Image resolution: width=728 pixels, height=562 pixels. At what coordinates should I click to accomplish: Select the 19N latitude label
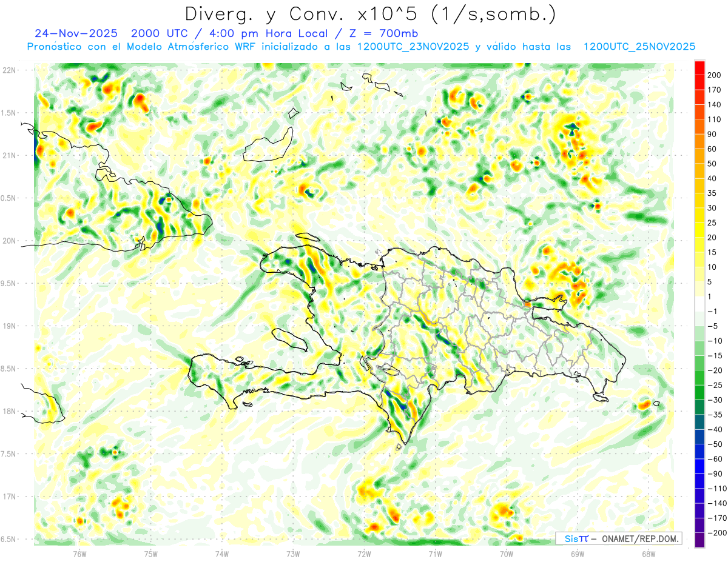[x=9, y=326]
